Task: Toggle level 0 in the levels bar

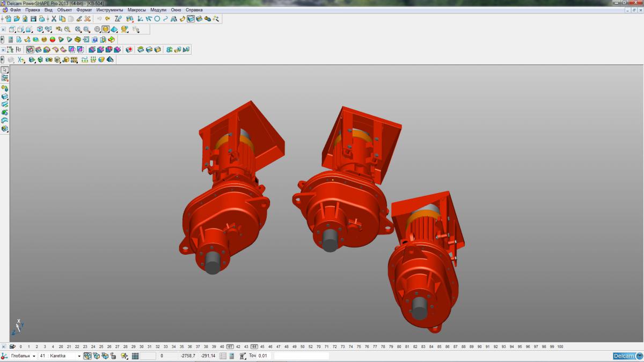Action: (21, 346)
